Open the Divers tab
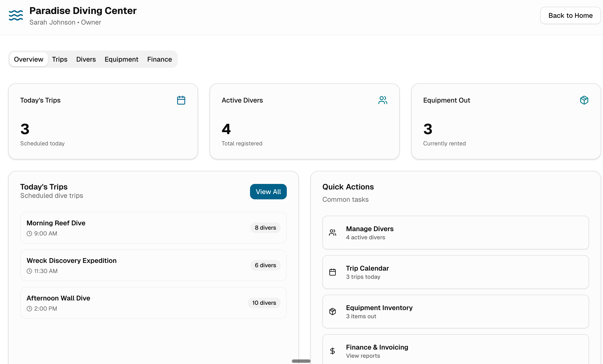This screenshot has width=603, height=364. [86, 59]
